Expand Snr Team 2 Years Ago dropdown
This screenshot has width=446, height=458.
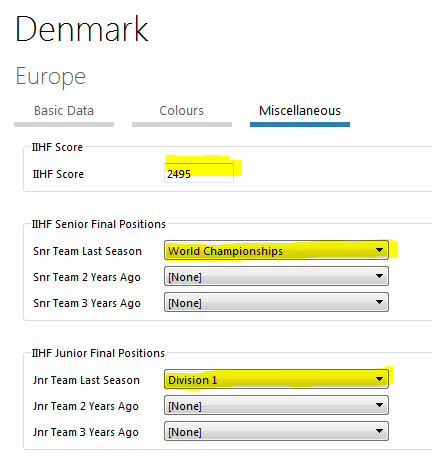(x=276, y=276)
